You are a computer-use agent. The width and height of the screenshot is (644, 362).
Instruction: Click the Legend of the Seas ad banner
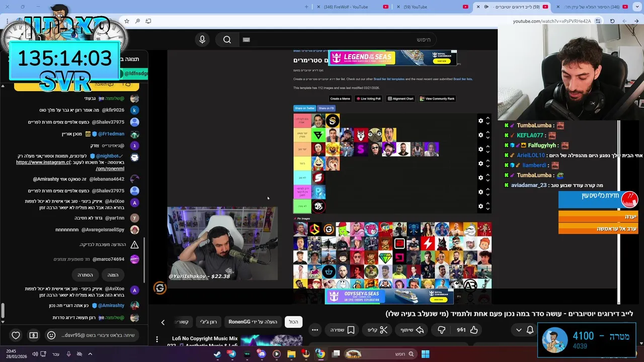[392, 58]
